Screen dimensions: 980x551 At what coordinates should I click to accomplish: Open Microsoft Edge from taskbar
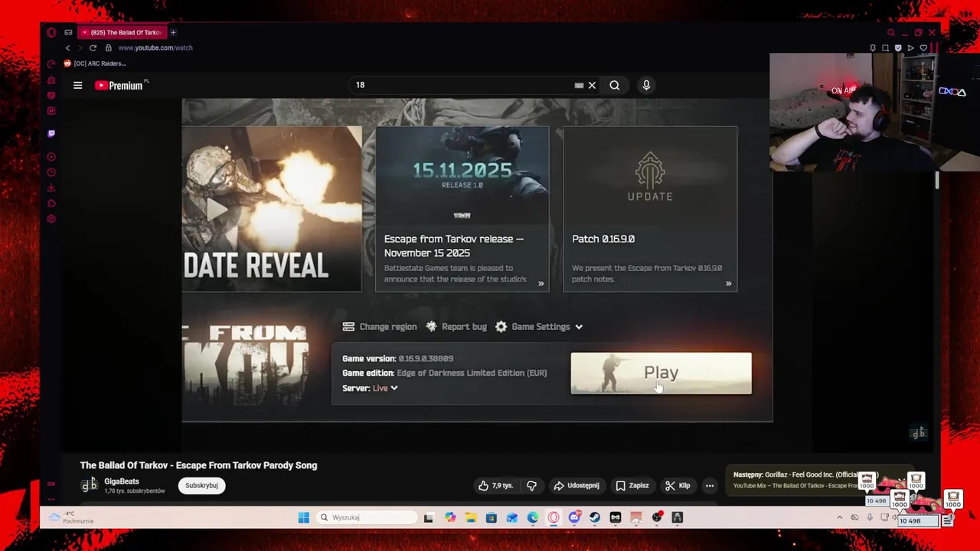[x=533, y=517]
